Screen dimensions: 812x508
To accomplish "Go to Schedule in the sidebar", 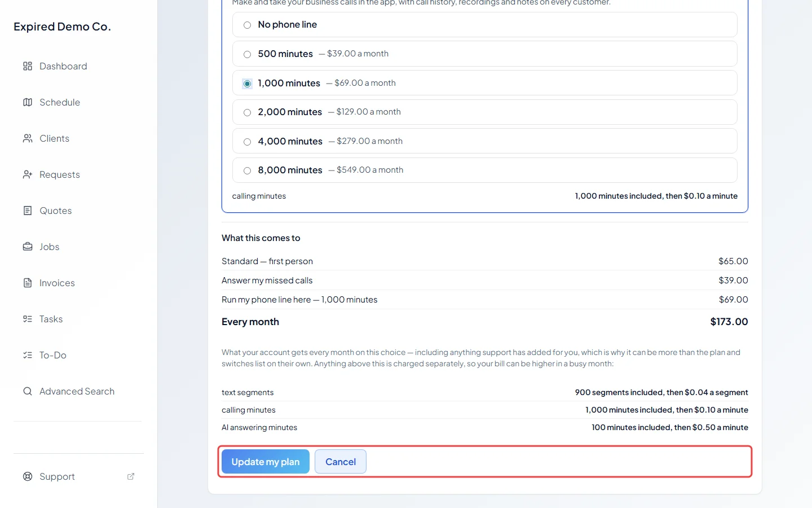I will [78, 102].
